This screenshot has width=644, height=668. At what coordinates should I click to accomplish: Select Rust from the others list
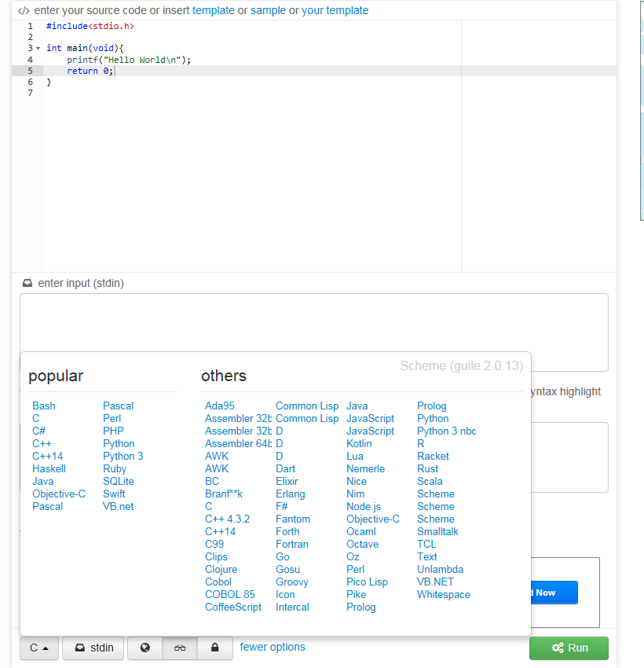coord(428,469)
